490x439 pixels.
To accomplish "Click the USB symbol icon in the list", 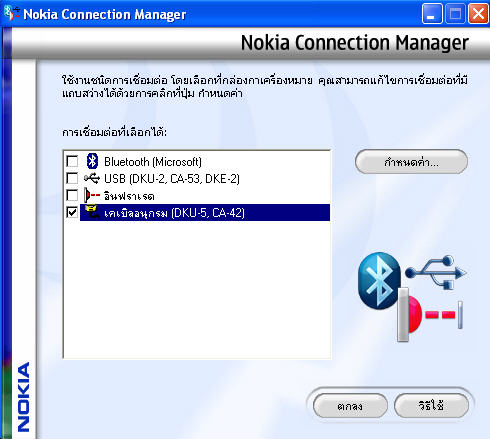I will 92,179.
